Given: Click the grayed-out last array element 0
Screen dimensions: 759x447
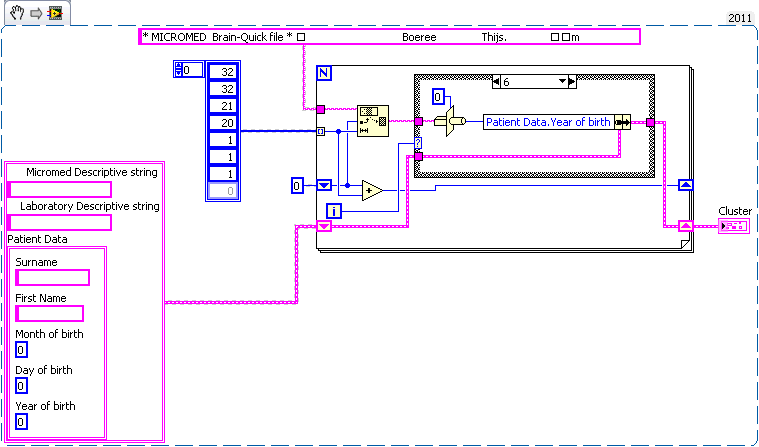Looking at the screenshot, I should (x=223, y=191).
